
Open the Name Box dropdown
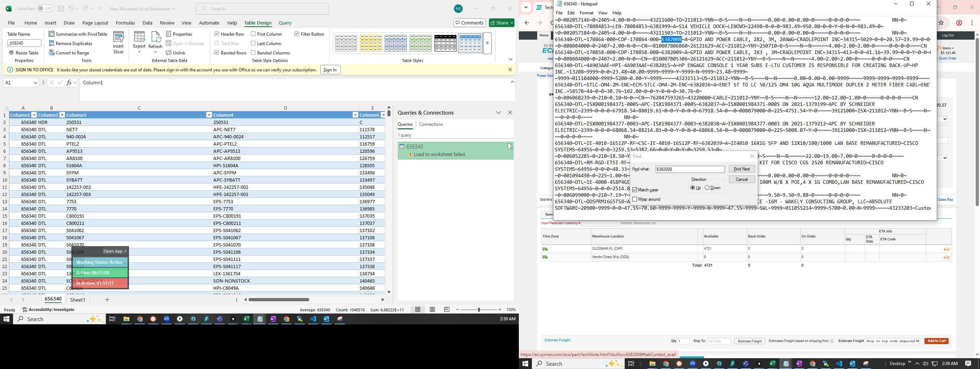[x=35, y=83]
